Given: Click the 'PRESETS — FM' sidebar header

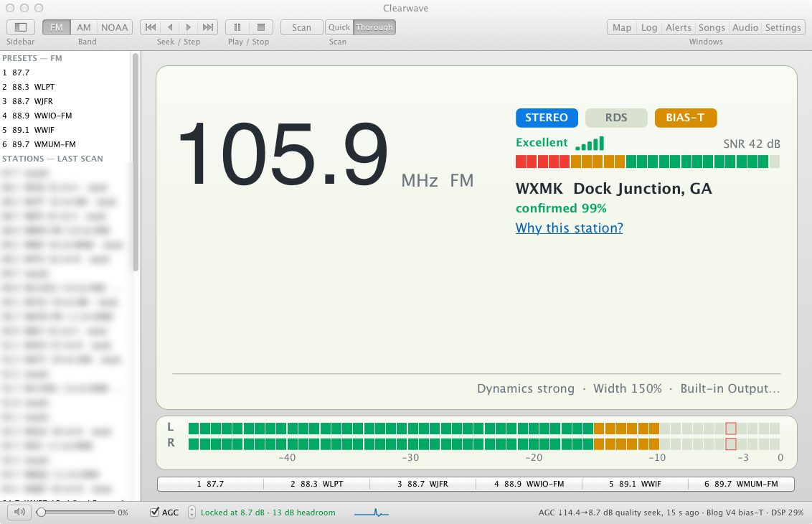Looking at the screenshot, I should click(x=32, y=58).
